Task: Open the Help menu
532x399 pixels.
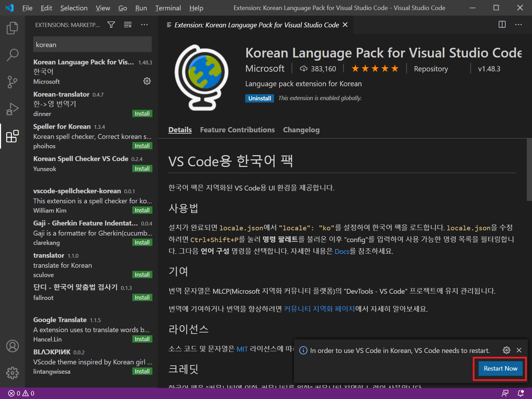Action: (x=196, y=8)
